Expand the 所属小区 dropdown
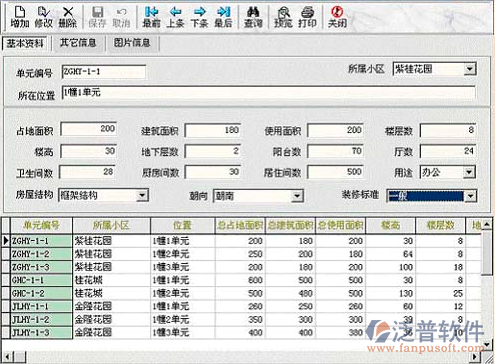This screenshot has height=364, width=495. click(x=469, y=69)
